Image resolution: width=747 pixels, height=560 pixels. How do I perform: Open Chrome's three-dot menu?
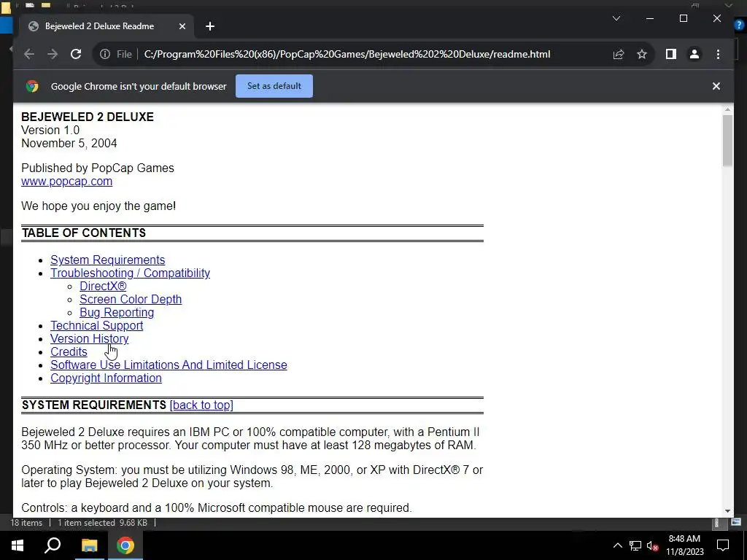point(718,54)
